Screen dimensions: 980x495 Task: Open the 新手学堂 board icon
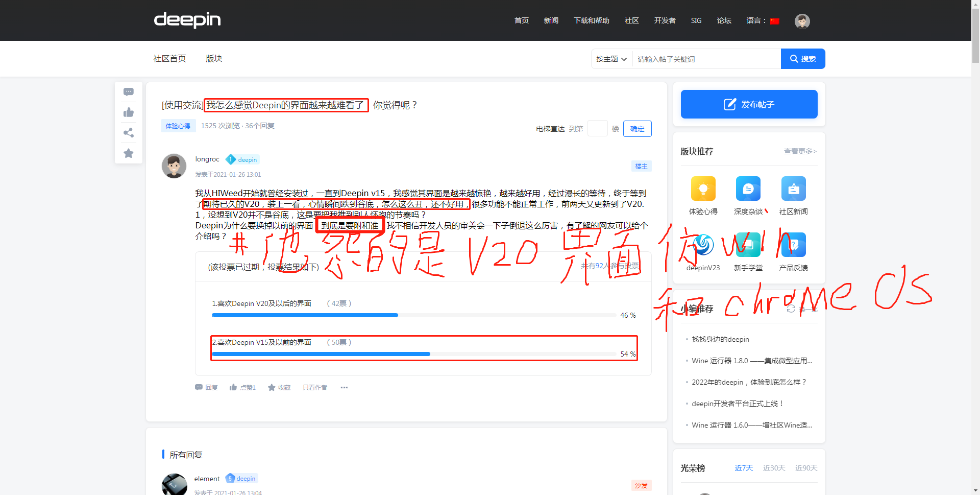click(748, 245)
